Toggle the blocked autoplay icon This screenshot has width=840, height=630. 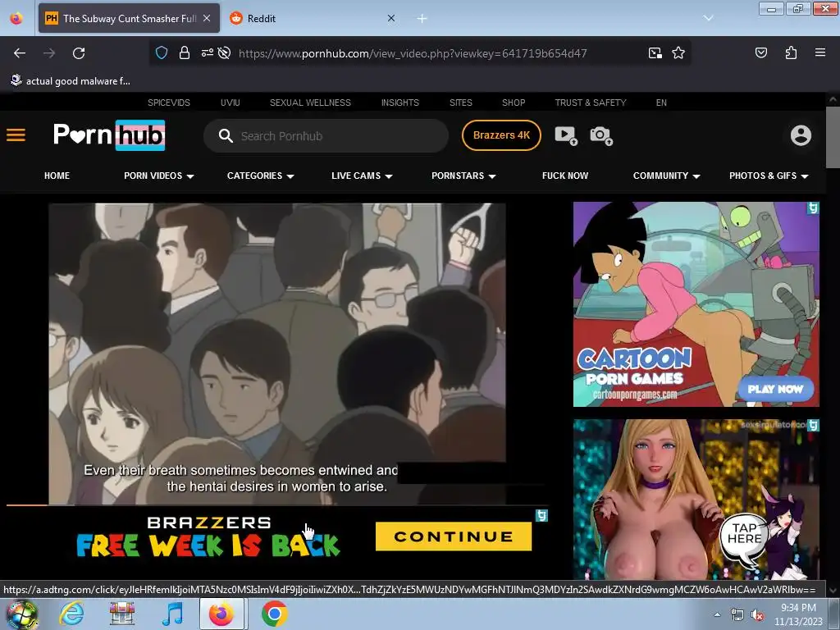tap(225, 53)
